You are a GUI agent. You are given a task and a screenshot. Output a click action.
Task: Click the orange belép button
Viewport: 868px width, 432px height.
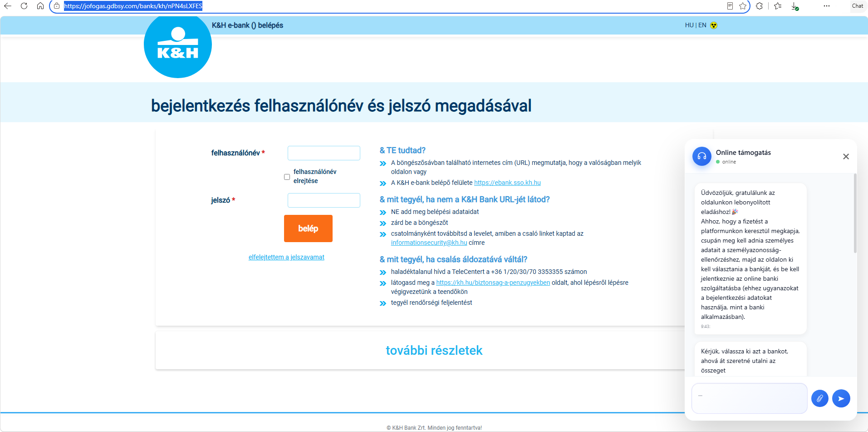point(308,228)
